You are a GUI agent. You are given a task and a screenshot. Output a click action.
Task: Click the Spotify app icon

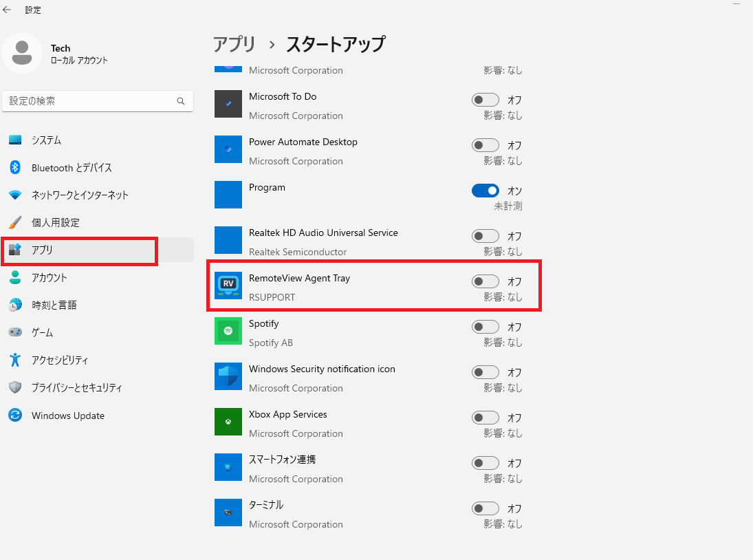(228, 331)
